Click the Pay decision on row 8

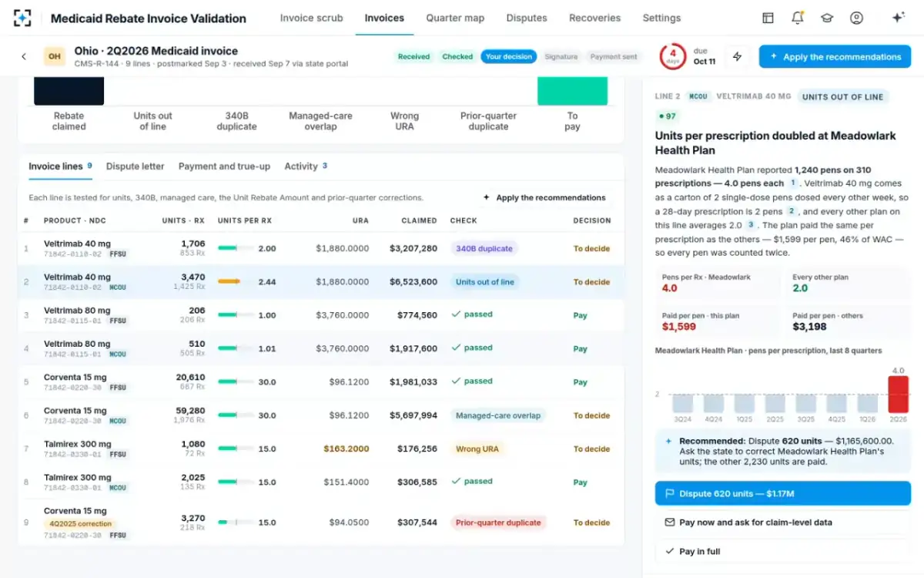point(580,482)
